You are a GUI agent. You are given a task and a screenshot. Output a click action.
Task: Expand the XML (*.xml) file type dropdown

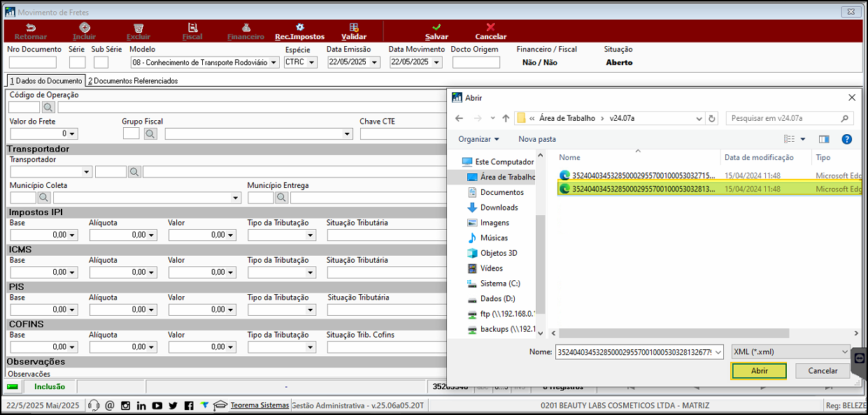click(790, 352)
